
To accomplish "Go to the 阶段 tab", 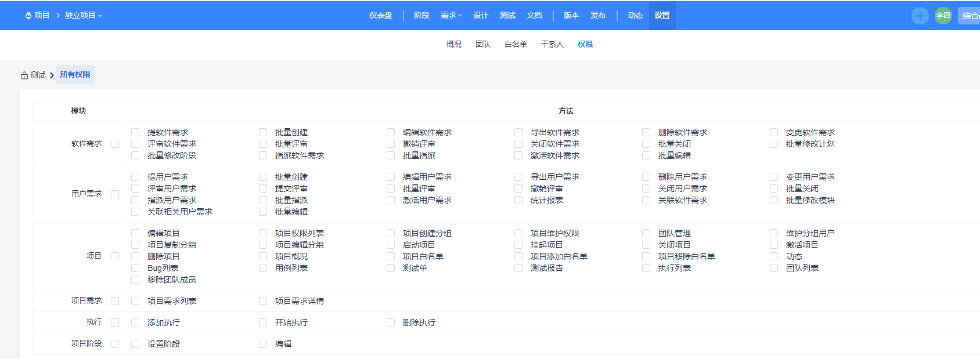I will [421, 16].
